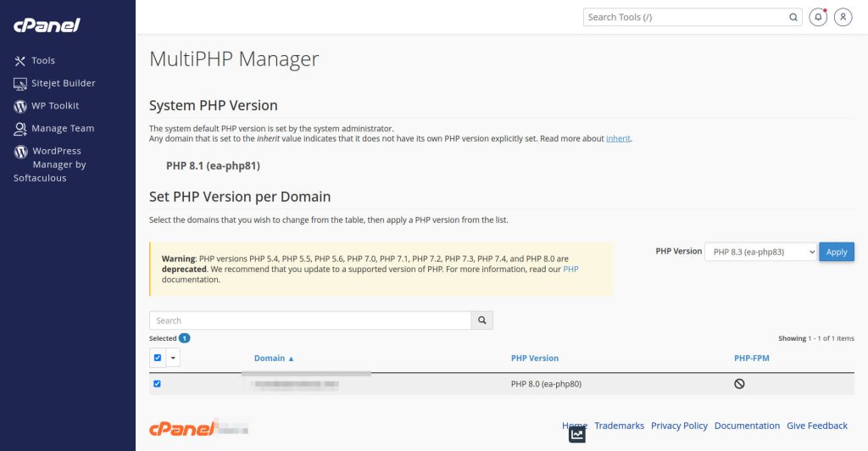This screenshot has width=868, height=451.
Task: Open WordPress Manager by Softaculous
Action: (x=50, y=164)
